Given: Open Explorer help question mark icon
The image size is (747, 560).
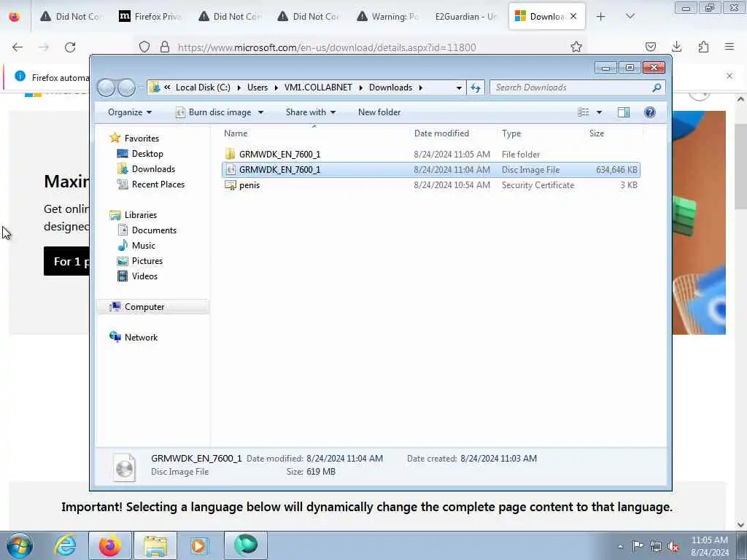Looking at the screenshot, I should click(649, 112).
